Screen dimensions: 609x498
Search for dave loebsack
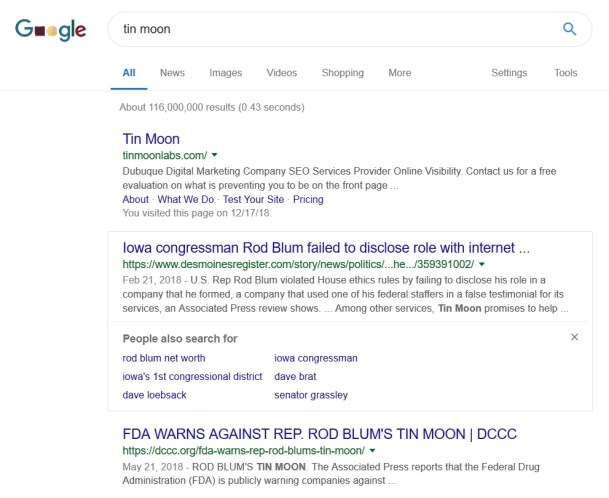tap(154, 395)
